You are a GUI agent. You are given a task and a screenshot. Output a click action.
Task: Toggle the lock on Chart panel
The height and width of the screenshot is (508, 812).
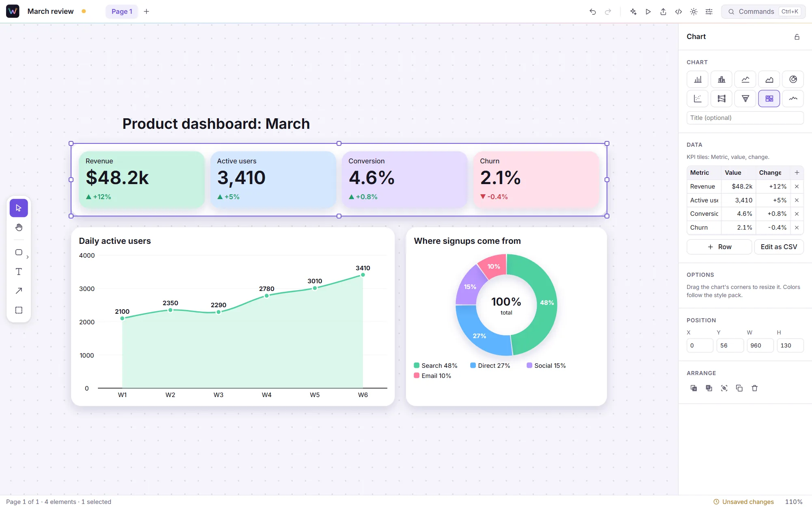797,37
